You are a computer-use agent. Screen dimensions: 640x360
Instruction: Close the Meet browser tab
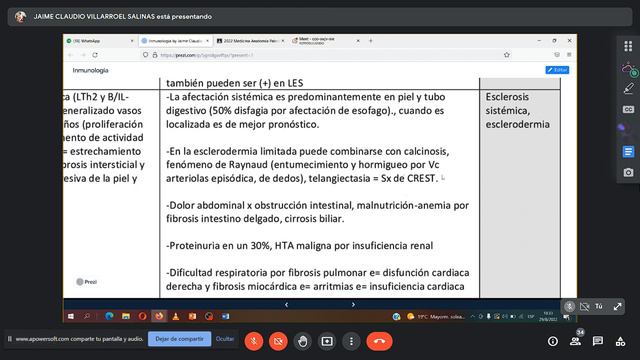[x=358, y=41]
